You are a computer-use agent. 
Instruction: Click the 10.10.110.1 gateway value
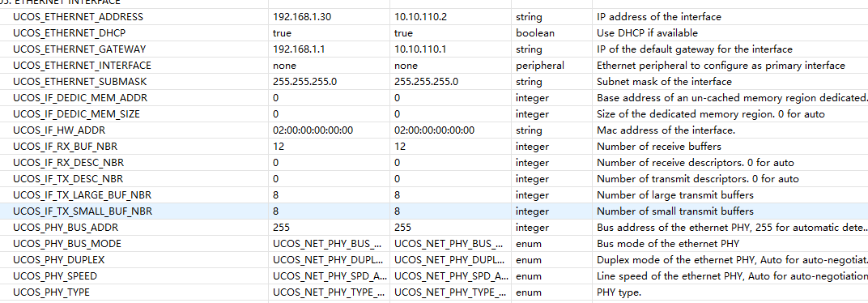pos(420,49)
